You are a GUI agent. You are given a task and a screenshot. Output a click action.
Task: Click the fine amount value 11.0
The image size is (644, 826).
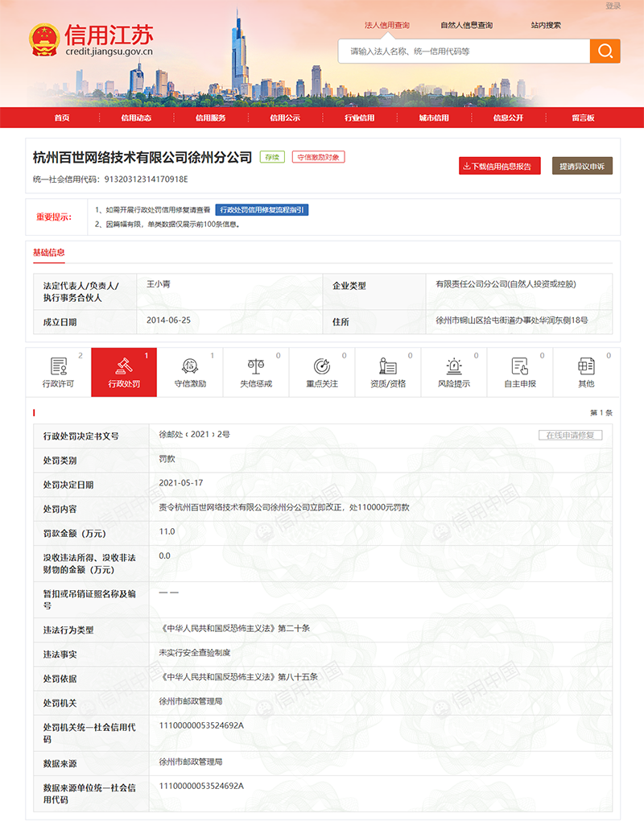click(x=167, y=531)
